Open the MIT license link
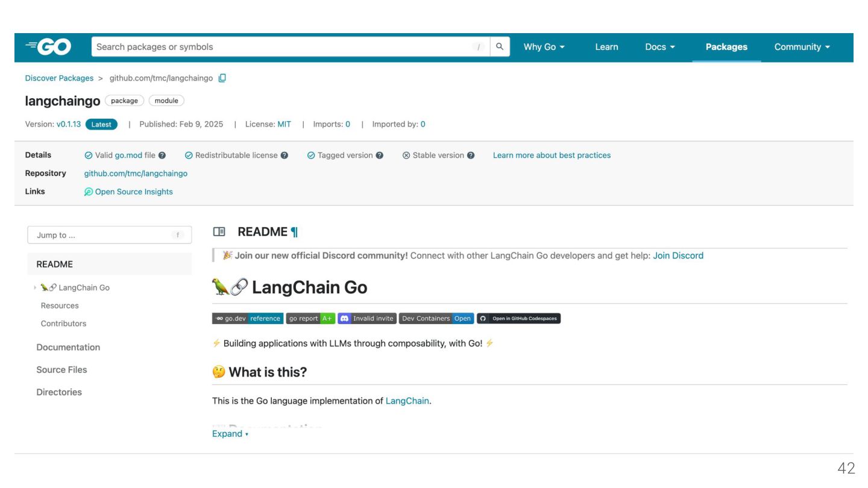 pos(284,125)
